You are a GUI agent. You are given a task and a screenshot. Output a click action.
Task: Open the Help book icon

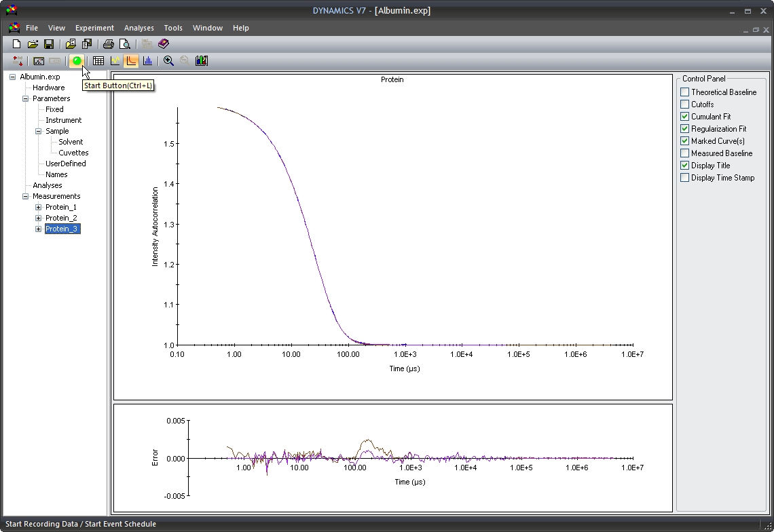pyautogui.click(x=163, y=43)
